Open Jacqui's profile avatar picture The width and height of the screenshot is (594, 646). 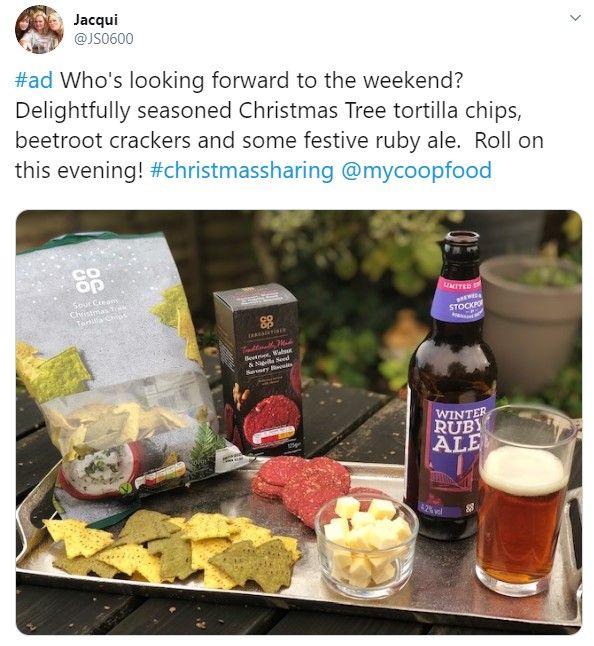pos(39,30)
